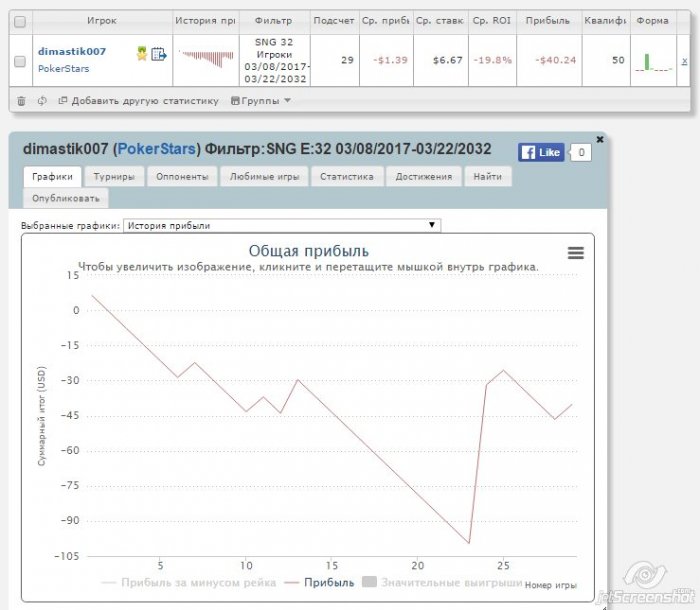Switch to the Турниры tab
700x610 pixels.
(x=114, y=177)
